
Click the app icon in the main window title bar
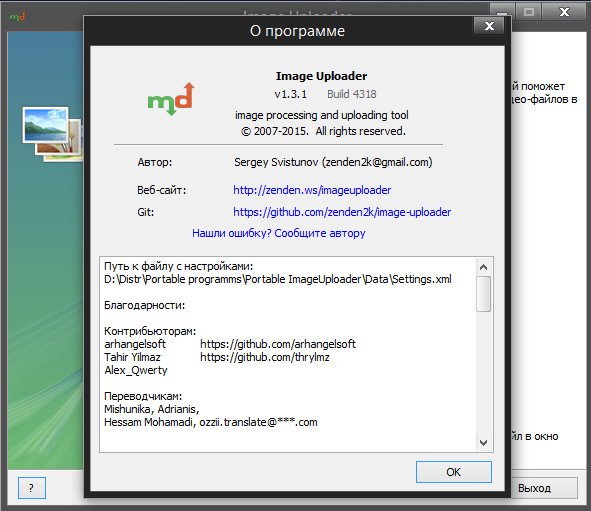coord(18,16)
